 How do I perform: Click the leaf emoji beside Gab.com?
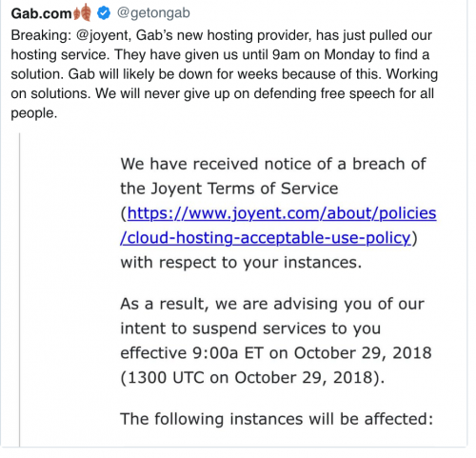(82, 12)
